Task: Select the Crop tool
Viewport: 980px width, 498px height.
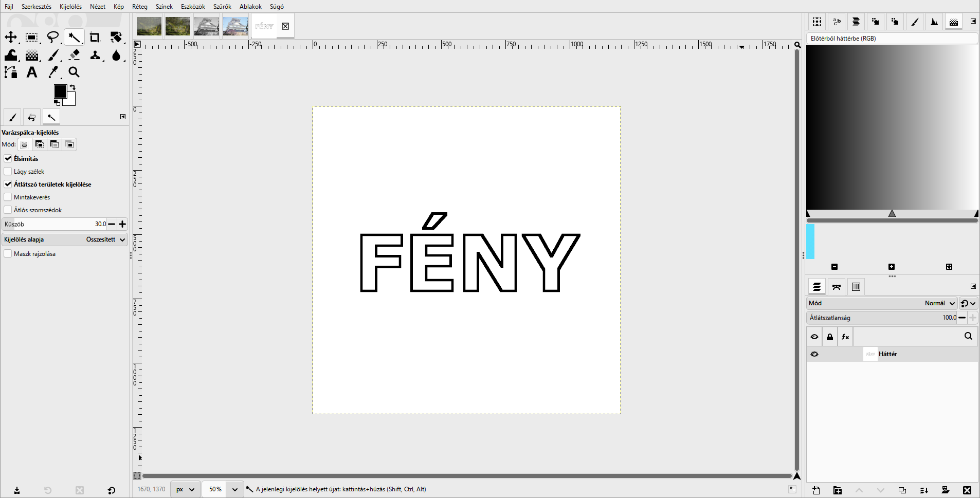Action: [x=95, y=37]
